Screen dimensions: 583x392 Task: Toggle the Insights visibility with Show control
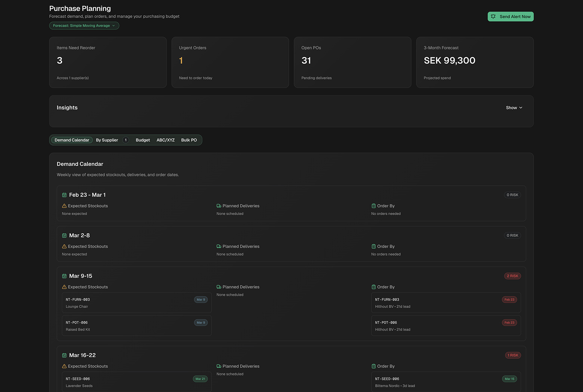[514, 108]
